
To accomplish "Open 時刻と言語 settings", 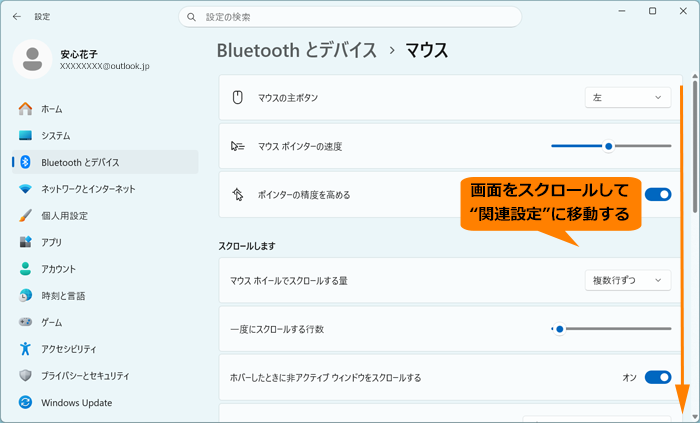I will click(105, 295).
